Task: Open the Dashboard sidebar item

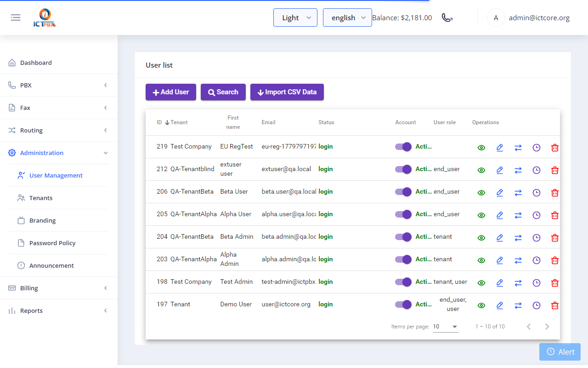Action: (59, 63)
